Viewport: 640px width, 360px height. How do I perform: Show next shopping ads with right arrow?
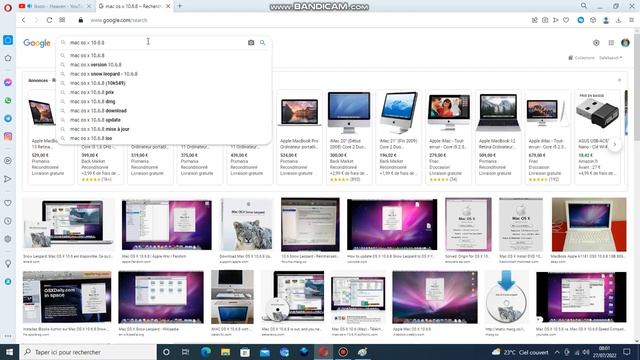point(615,144)
